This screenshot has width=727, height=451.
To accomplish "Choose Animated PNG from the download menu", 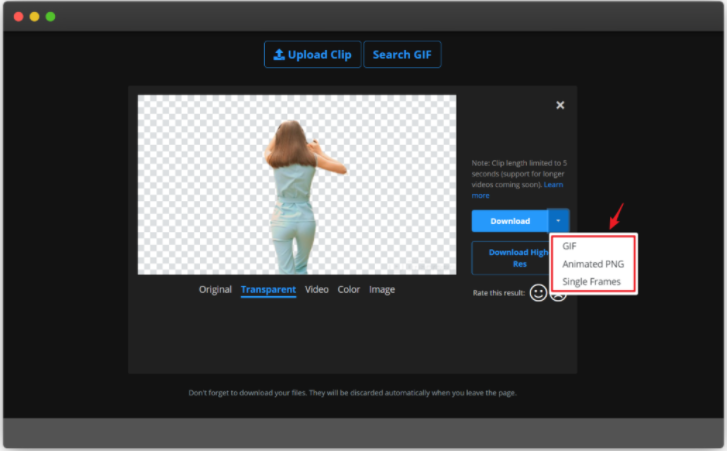I will tap(593, 264).
